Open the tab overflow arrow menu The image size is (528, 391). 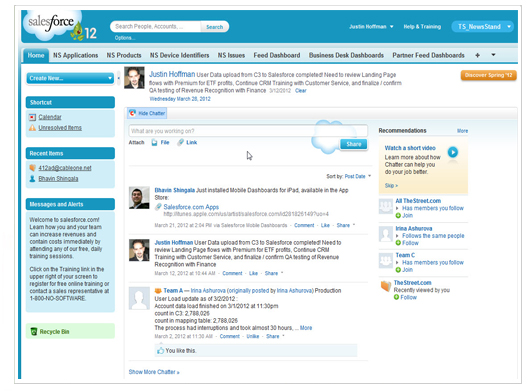[x=493, y=55]
